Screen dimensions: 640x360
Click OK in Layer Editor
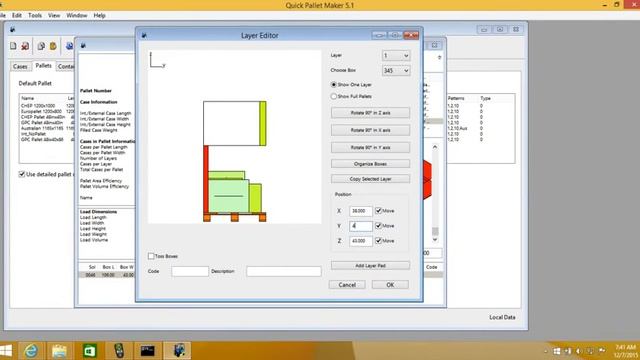[x=390, y=285]
